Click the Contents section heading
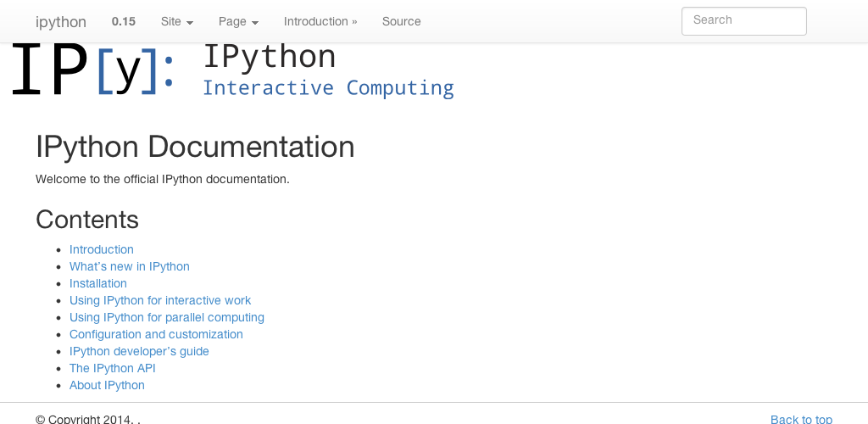 (87, 220)
